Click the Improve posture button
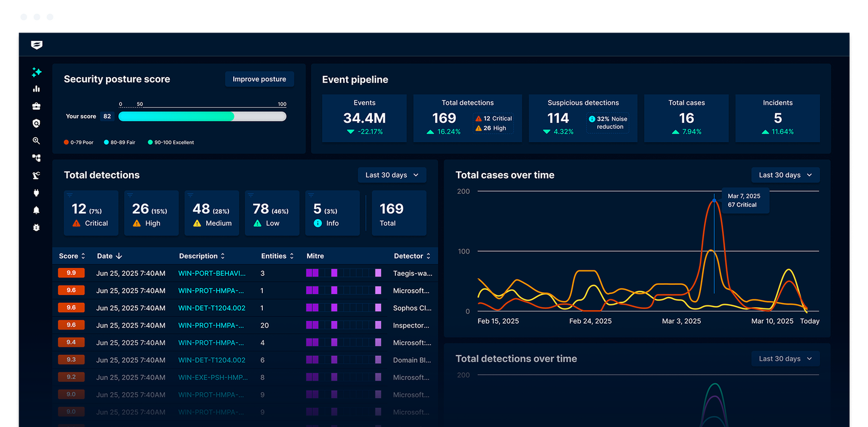This screenshot has height=427, width=868. [x=259, y=79]
